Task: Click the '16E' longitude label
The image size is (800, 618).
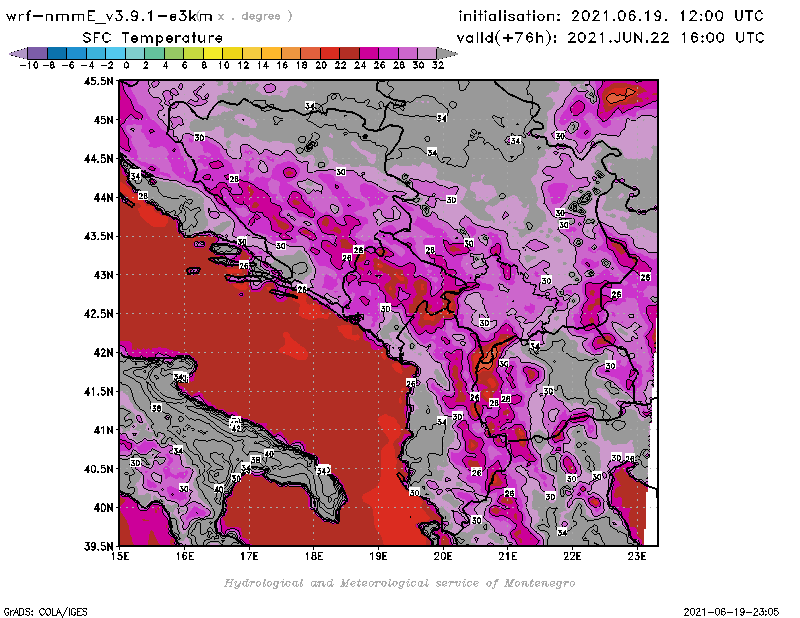Action: tap(185, 556)
